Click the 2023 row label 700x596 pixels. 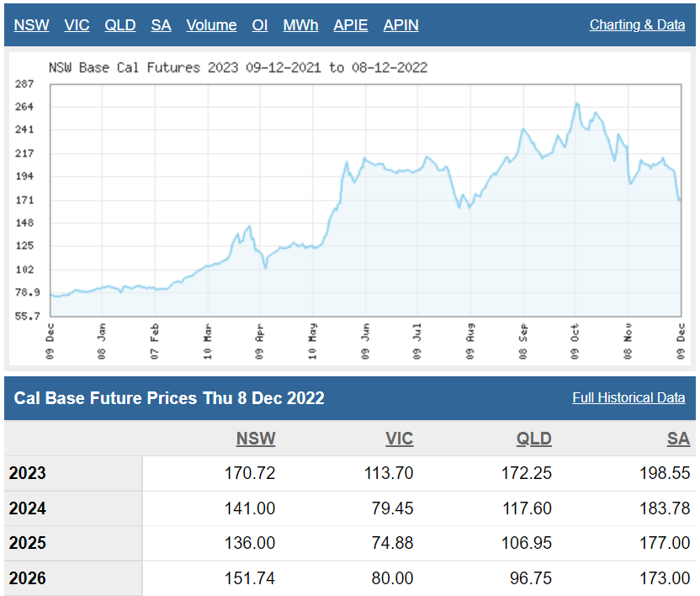[28, 473]
